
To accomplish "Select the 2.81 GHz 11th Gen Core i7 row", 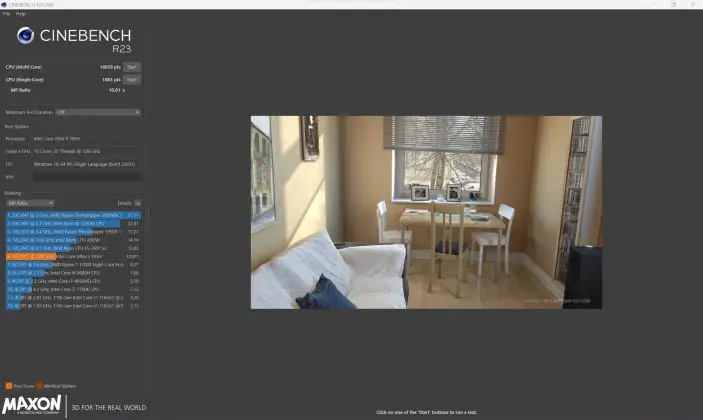I will click(x=73, y=297).
